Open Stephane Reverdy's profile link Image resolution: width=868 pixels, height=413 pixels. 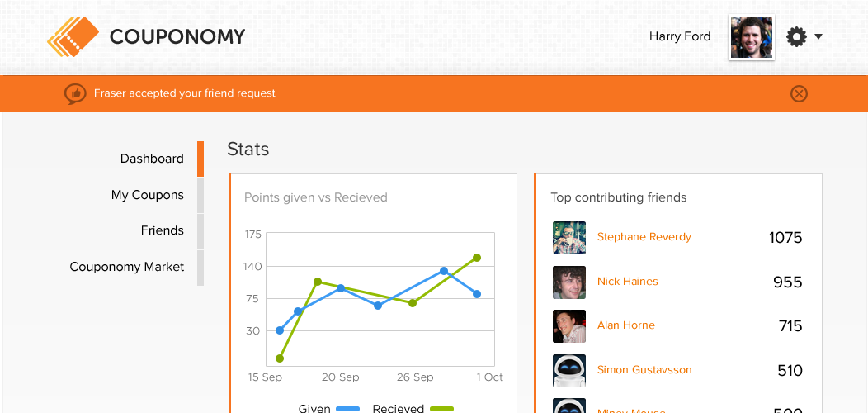pyautogui.click(x=644, y=237)
